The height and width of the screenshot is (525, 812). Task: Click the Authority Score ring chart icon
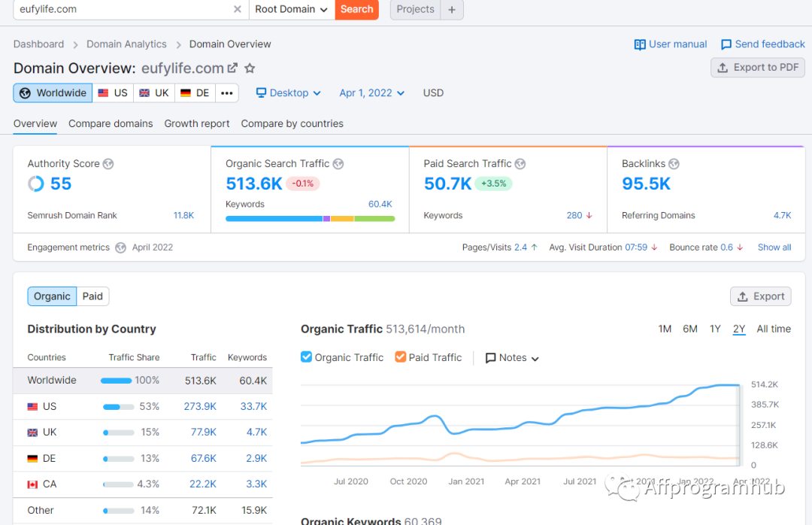coord(36,184)
